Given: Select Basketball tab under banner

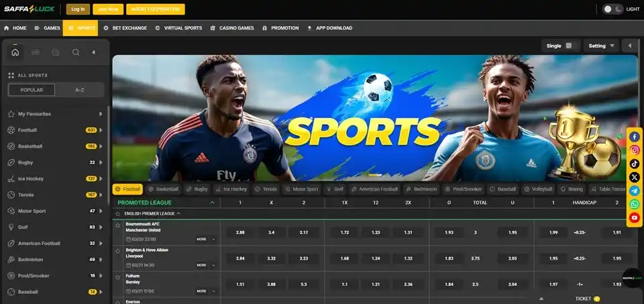Looking at the screenshot, I should [x=164, y=189].
